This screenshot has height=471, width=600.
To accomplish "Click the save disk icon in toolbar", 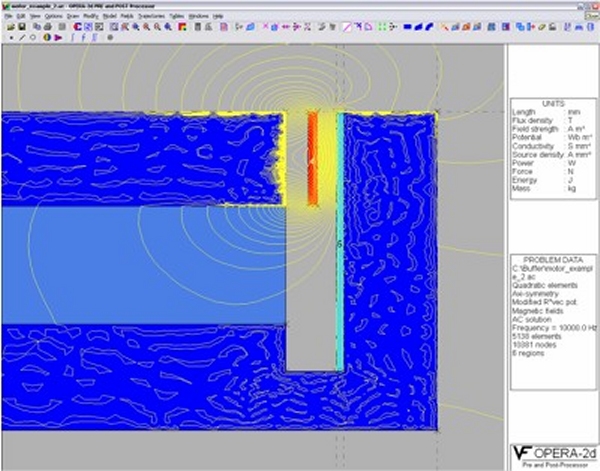I will click(20, 27).
